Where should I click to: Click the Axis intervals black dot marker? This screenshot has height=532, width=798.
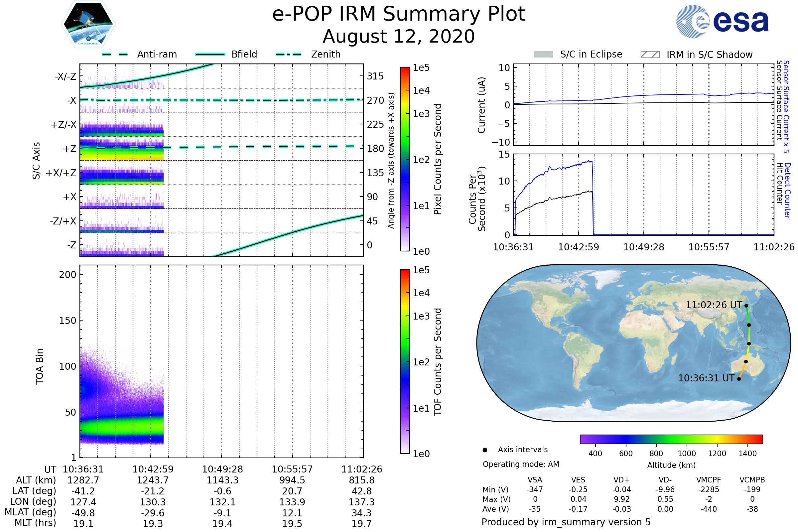click(x=485, y=450)
